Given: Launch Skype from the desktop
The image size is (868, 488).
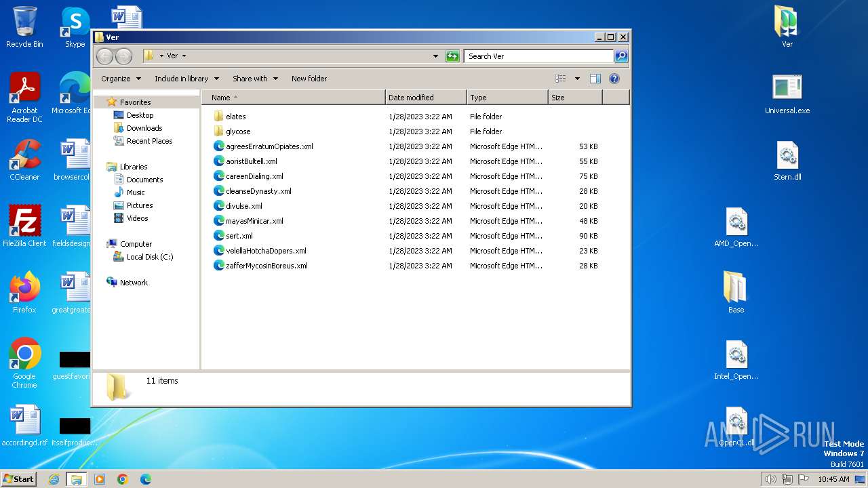Looking at the screenshot, I should (x=75, y=27).
